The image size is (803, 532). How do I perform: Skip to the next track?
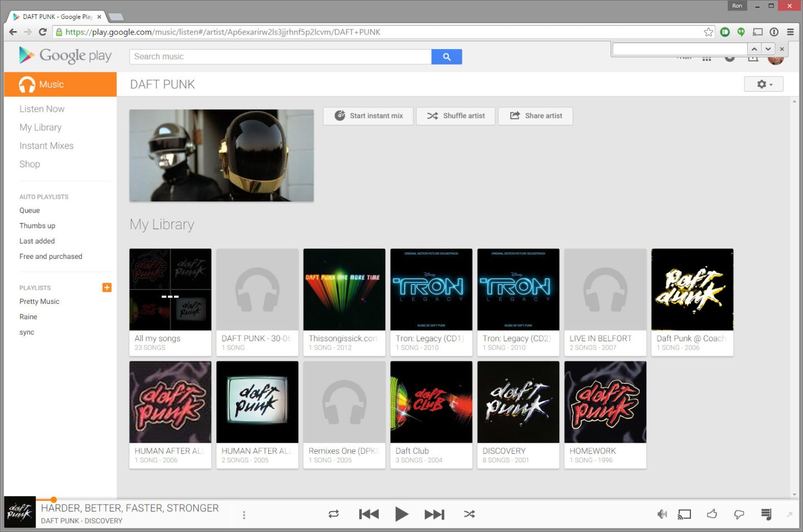[434, 514]
